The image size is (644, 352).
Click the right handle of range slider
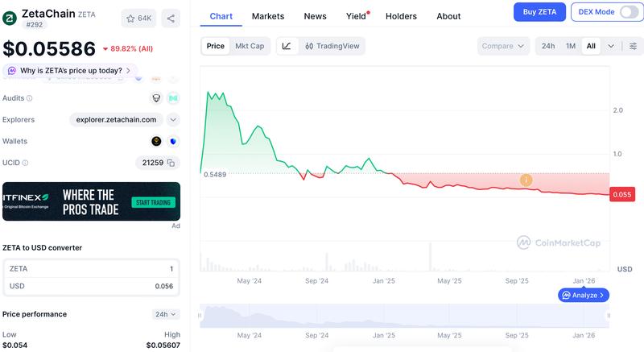[609, 316]
